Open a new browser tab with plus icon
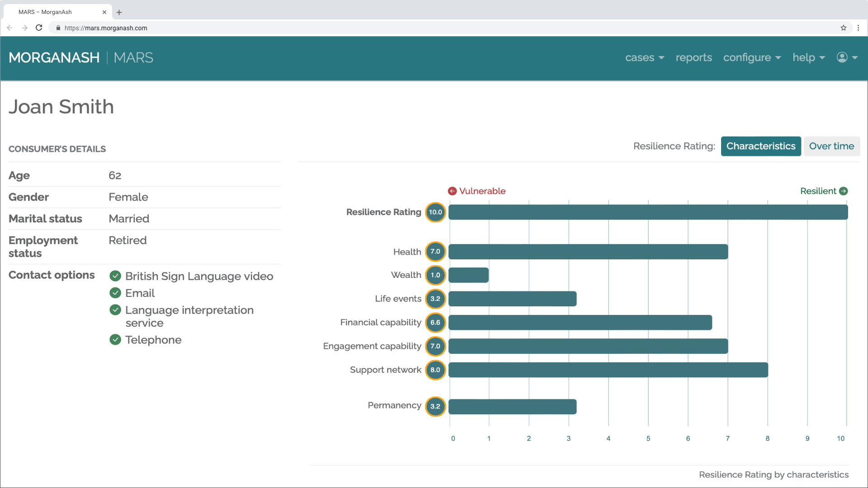The height and width of the screenshot is (488, 868). (119, 12)
